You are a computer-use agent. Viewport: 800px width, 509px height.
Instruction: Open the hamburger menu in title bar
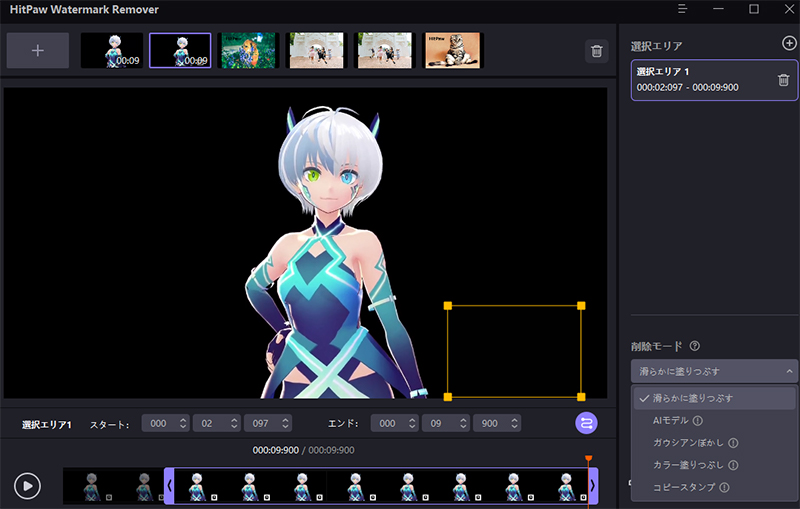(x=682, y=9)
